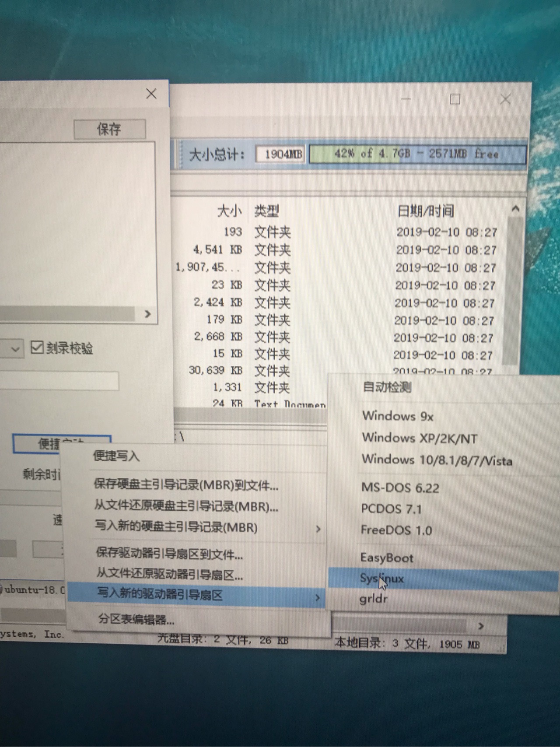Click the ubuntu-18.0 image file field
The height and width of the screenshot is (747, 560).
tap(33, 590)
